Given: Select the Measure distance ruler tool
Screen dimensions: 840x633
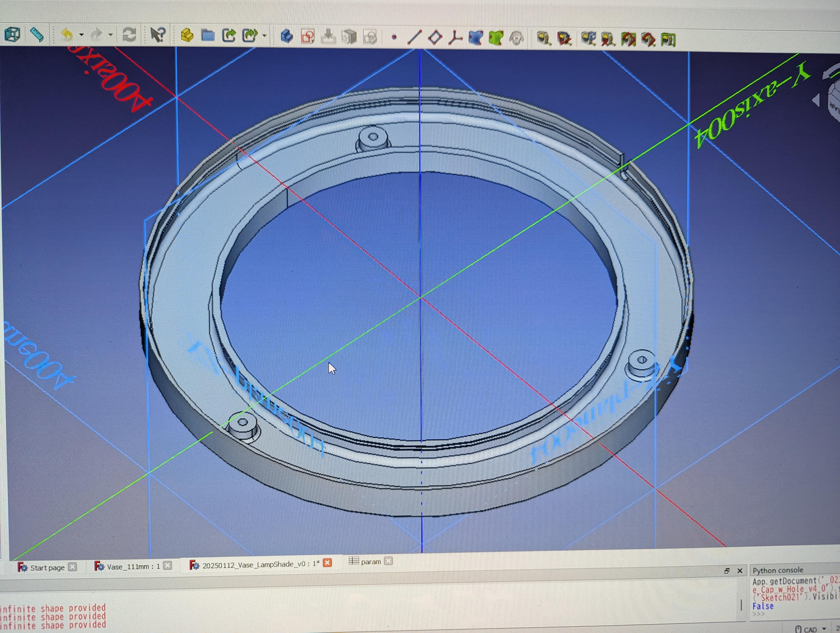Looking at the screenshot, I should coord(36,35).
